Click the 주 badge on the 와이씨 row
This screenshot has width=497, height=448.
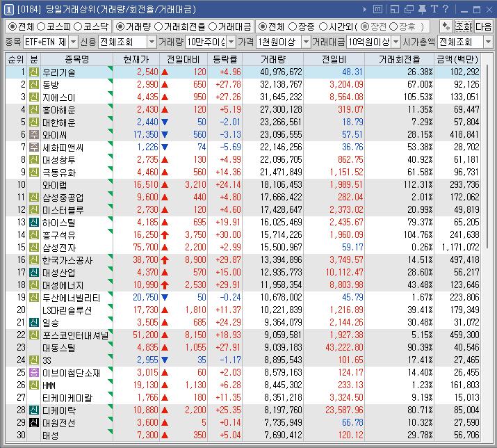tap(34, 134)
